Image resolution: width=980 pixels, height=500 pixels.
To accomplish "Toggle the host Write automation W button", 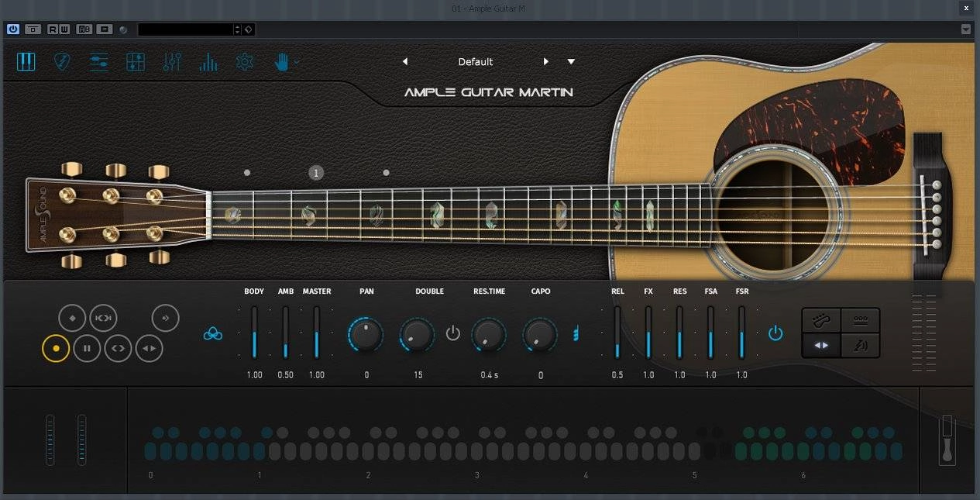I will [x=64, y=29].
